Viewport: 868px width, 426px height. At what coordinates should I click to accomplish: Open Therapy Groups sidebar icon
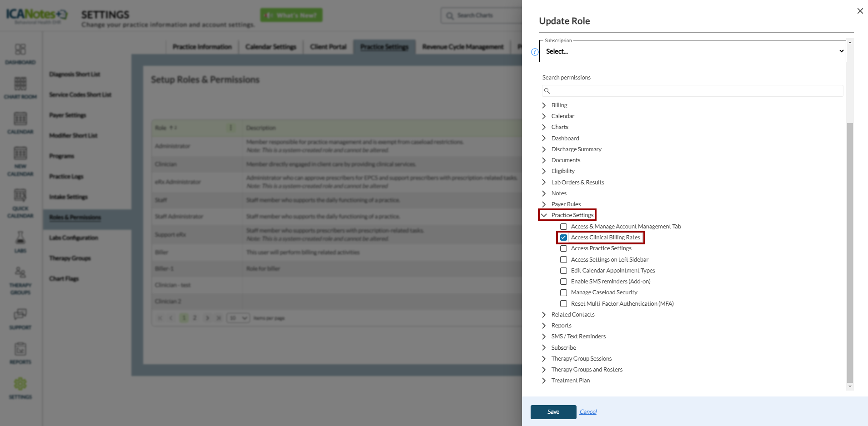click(20, 280)
